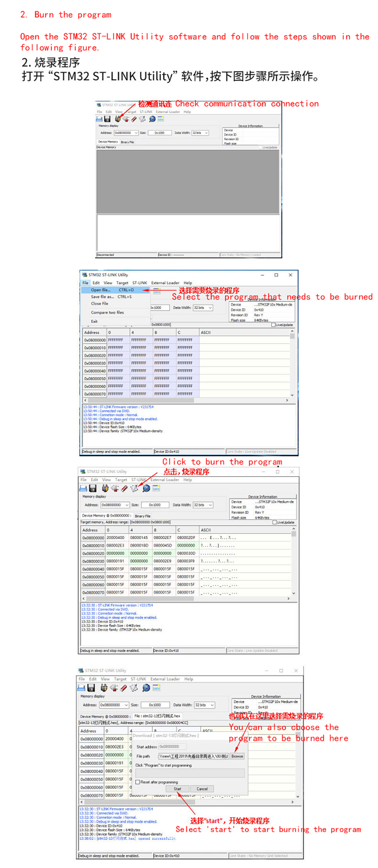Open Target menu in third window

(121, 480)
